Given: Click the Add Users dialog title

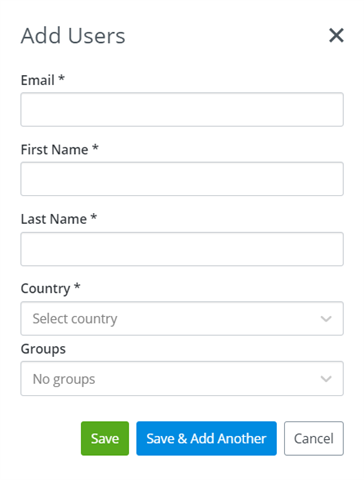Looking at the screenshot, I should (73, 36).
